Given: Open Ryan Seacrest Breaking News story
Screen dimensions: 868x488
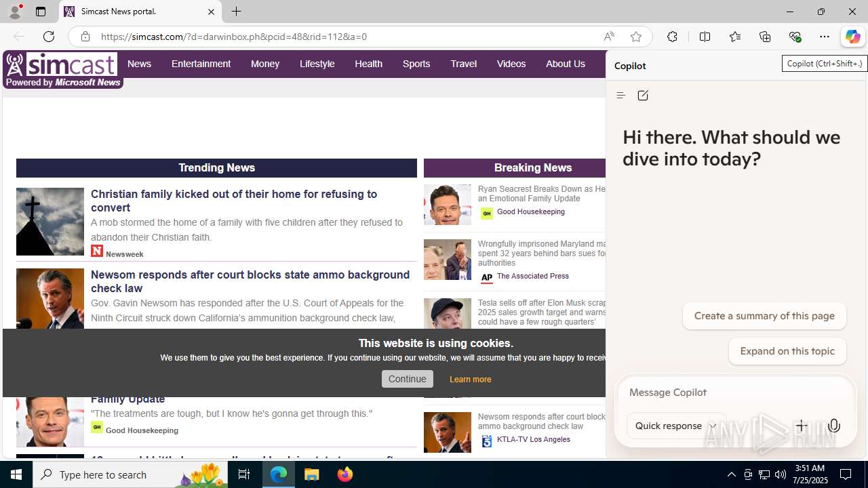Looking at the screenshot, I should tap(541, 194).
